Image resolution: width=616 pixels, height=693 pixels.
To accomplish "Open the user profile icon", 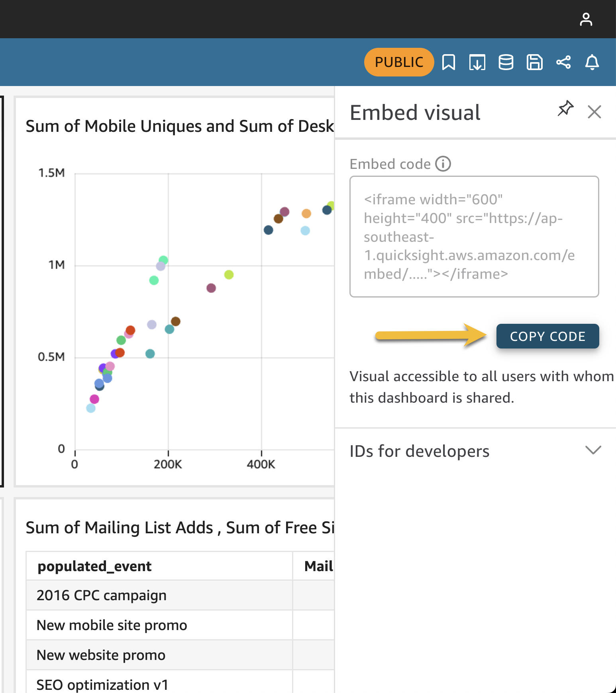I will [586, 19].
